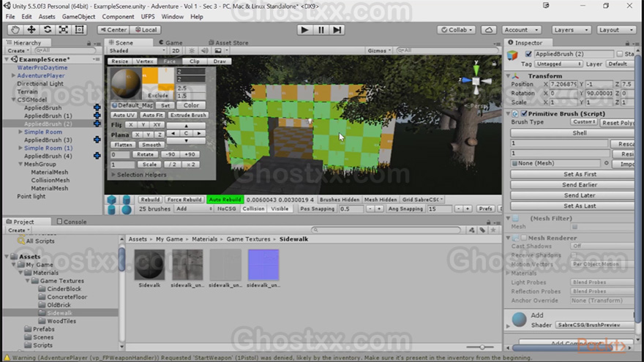The height and width of the screenshot is (362, 644).
Task: Toggle the Pos Snapping button
Action: tap(317, 209)
